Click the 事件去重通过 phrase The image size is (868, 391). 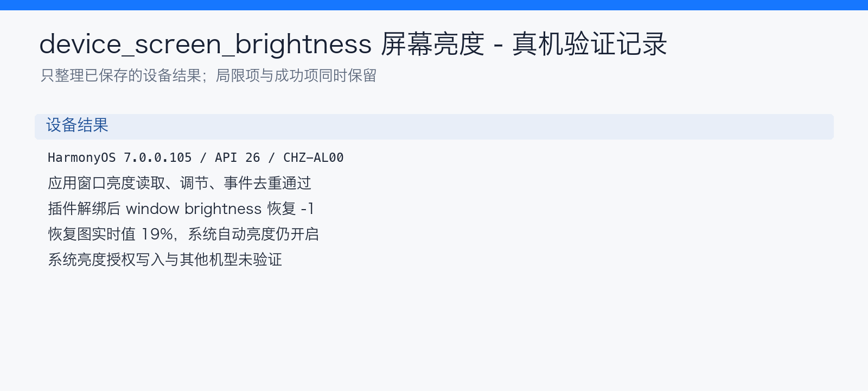click(x=268, y=183)
